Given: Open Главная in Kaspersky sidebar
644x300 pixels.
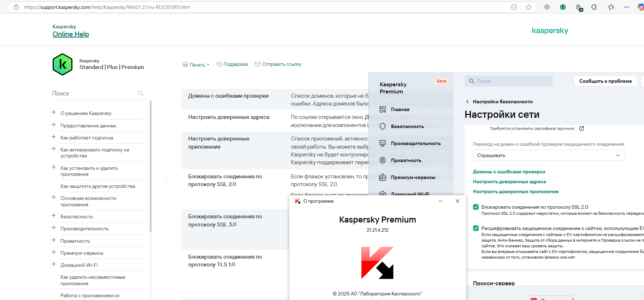Looking at the screenshot, I should point(400,109).
